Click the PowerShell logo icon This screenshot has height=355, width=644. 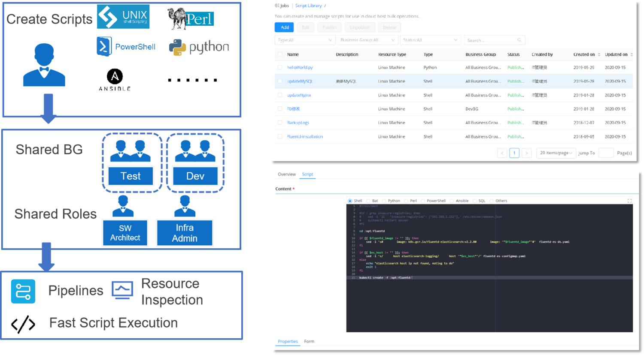[104, 47]
